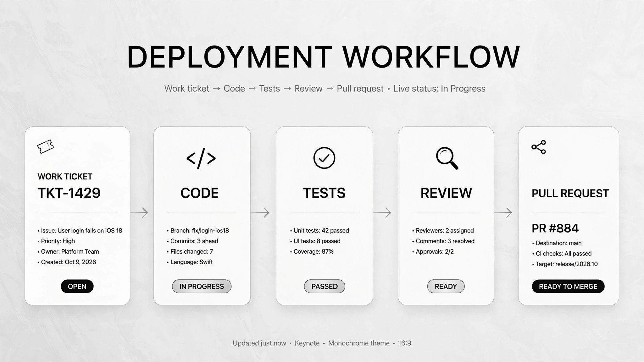Click the arrow between Work Ticket and Code
644x362 pixels.
click(139, 213)
